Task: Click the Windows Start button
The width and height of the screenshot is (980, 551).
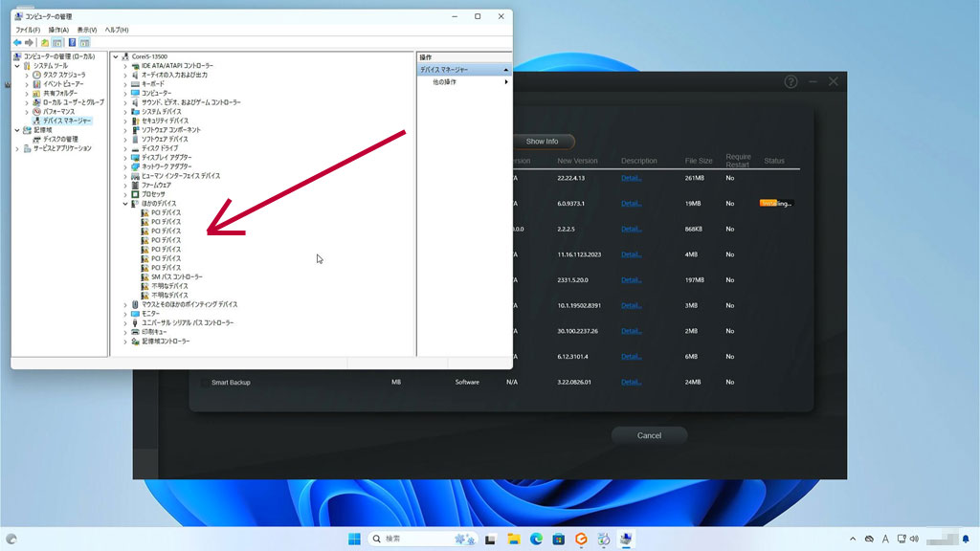Action: pyautogui.click(x=354, y=540)
